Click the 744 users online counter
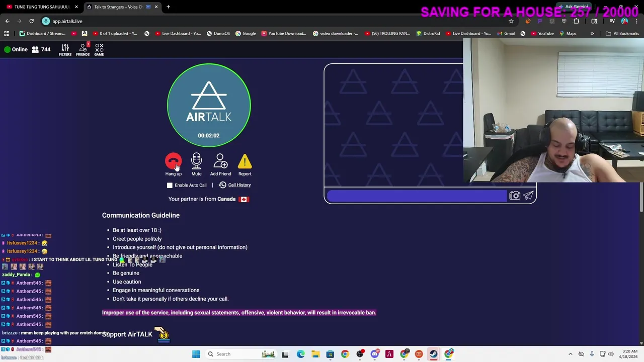Screen dimensions: 644x362 [x=41, y=49]
